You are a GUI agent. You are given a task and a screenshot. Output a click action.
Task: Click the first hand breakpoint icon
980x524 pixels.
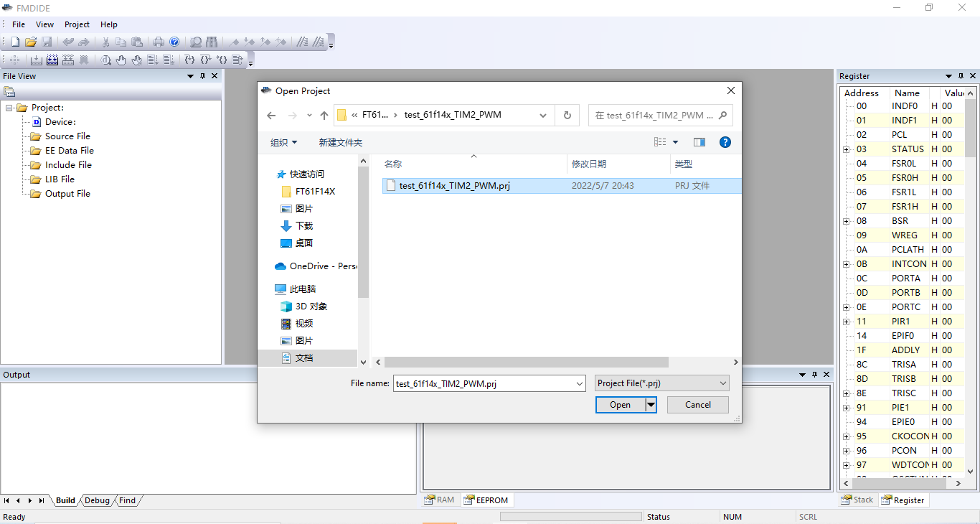121,60
